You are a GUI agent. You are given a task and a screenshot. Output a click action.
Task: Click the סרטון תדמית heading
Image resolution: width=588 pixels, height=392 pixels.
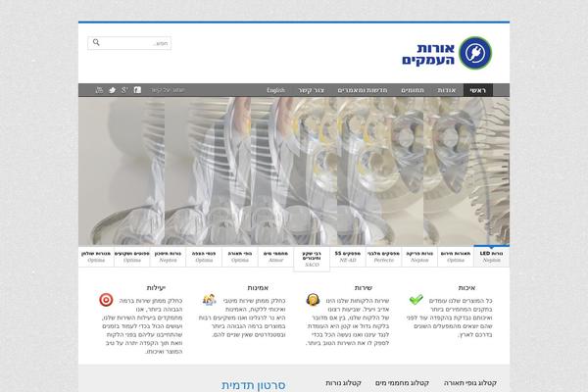[254, 385]
